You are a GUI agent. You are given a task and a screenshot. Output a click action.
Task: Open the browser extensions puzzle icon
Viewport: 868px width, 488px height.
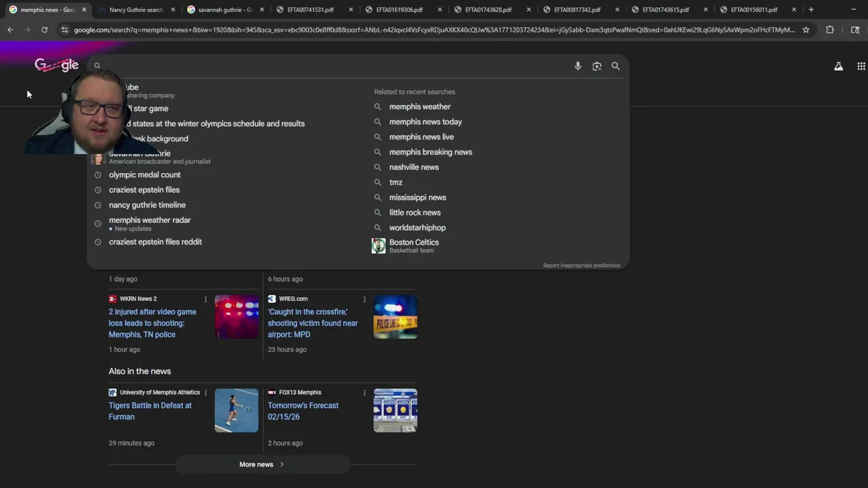[x=829, y=30]
